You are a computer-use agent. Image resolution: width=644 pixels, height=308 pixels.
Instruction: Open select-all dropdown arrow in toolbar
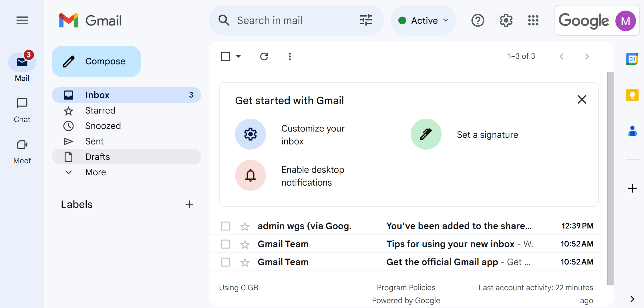[238, 56]
